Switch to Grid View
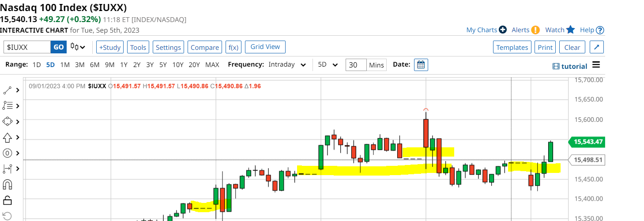The width and height of the screenshot is (644, 221). click(x=265, y=47)
